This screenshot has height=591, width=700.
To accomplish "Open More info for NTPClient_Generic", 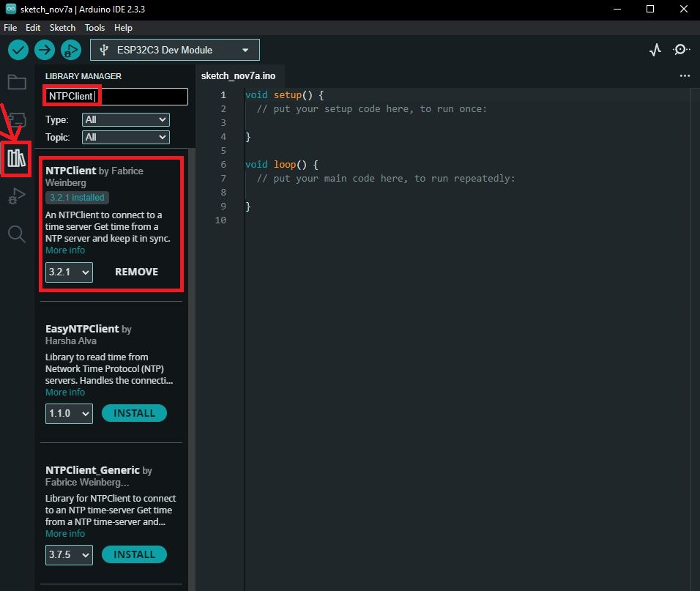I will coord(65,533).
